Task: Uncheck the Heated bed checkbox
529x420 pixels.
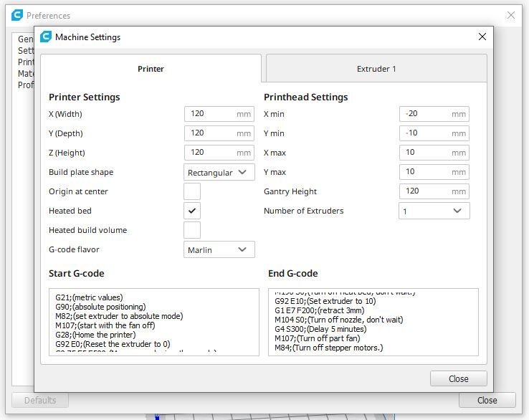Action: [x=192, y=211]
